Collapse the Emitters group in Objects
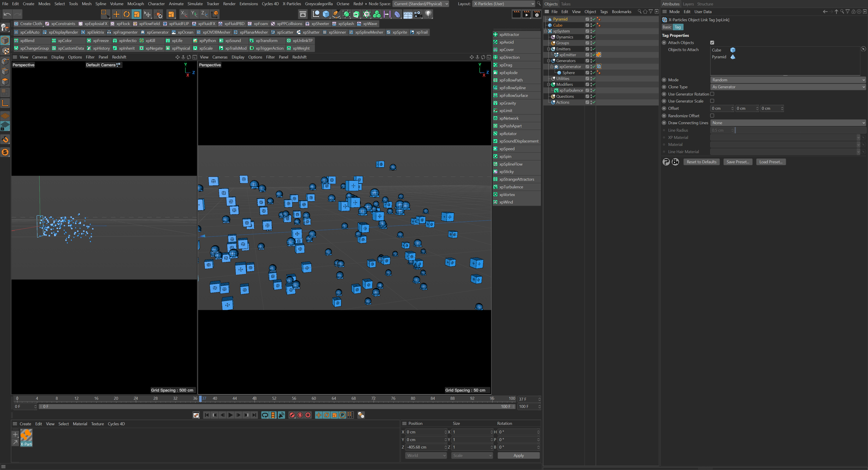Viewport: 868px width, 470px height. point(549,49)
